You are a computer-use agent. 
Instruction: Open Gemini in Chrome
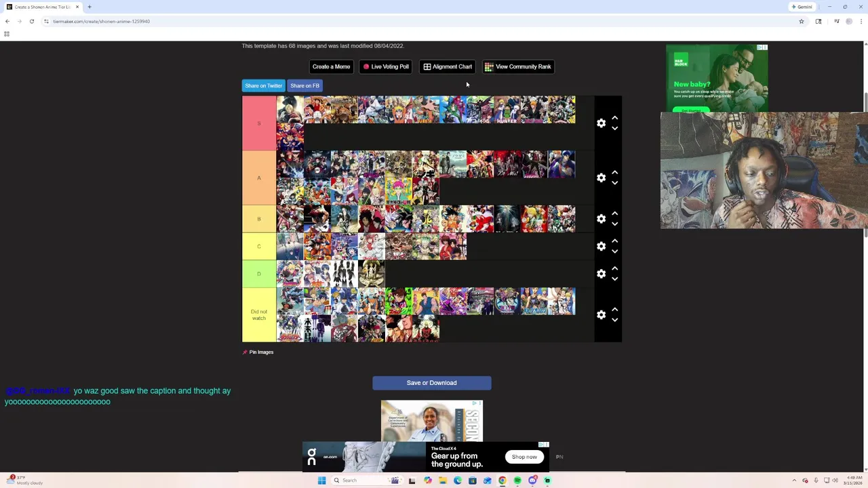pyautogui.click(x=802, y=7)
